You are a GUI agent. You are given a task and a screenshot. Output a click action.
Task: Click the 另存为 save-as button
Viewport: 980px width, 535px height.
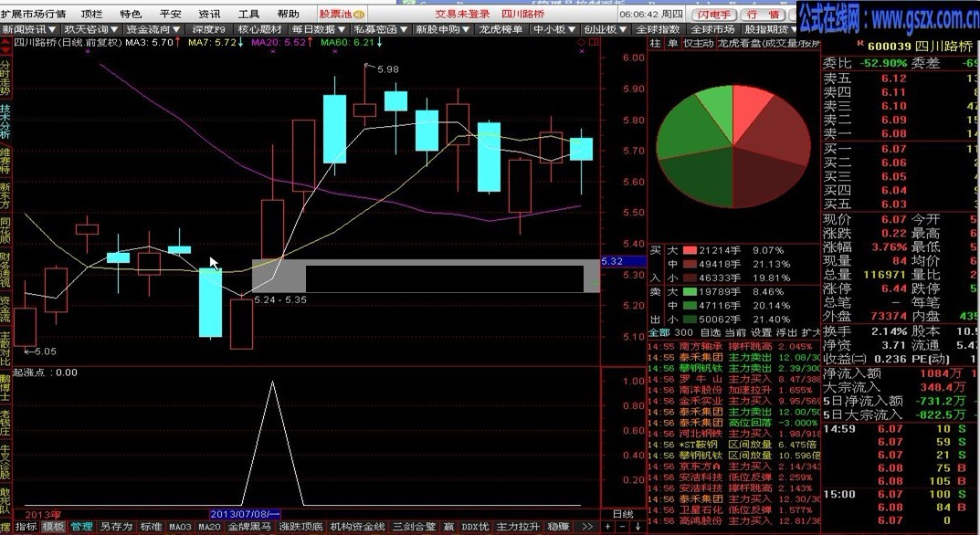(x=116, y=527)
